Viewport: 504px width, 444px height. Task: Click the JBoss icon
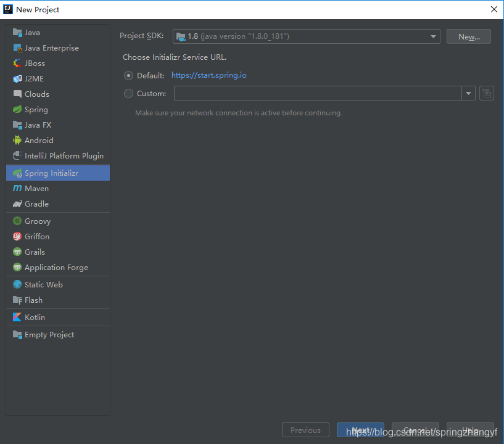(x=17, y=64)
